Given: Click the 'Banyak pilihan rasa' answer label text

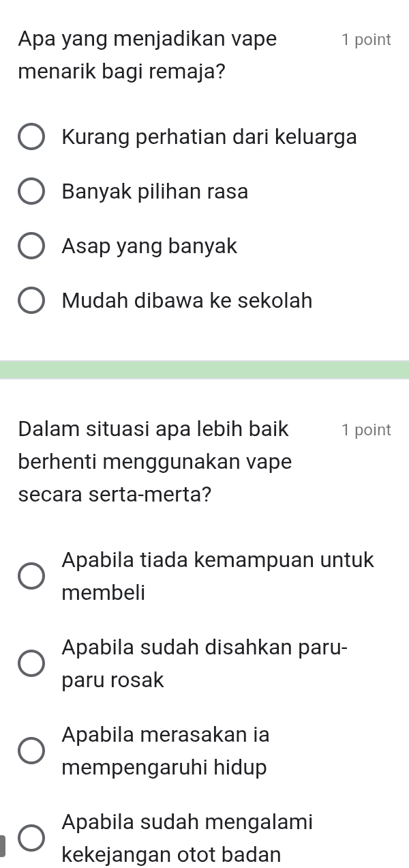Looking at the screenshot, I should pyautogui.click(x=155, y=192).
